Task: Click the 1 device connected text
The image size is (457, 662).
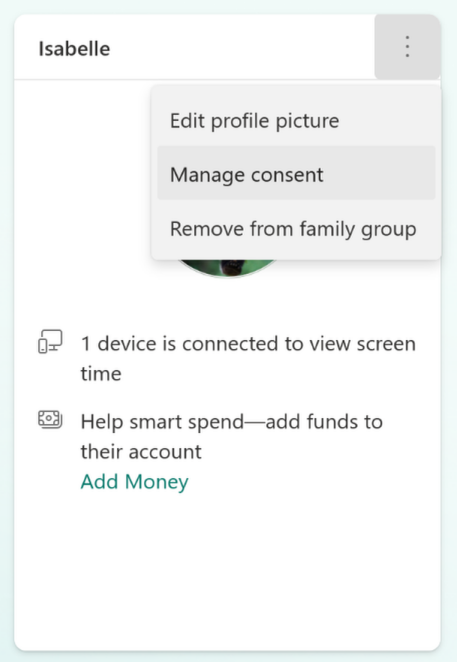Action: pos(248,344)
